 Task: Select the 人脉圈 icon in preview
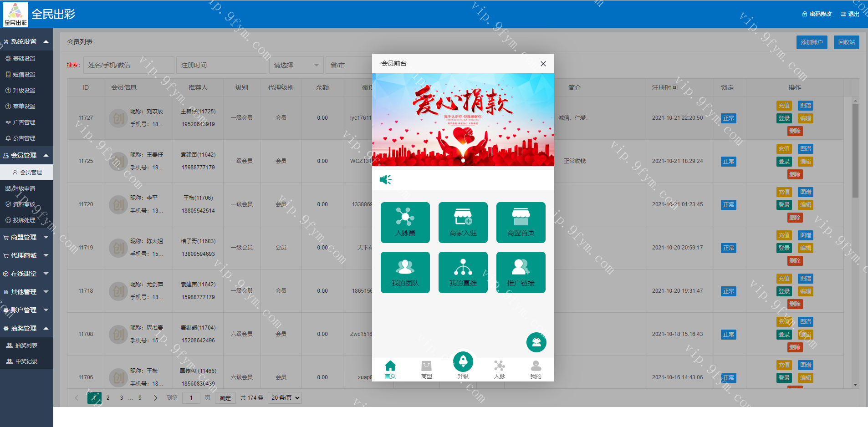pyautogui.click(x=405, y=223)
